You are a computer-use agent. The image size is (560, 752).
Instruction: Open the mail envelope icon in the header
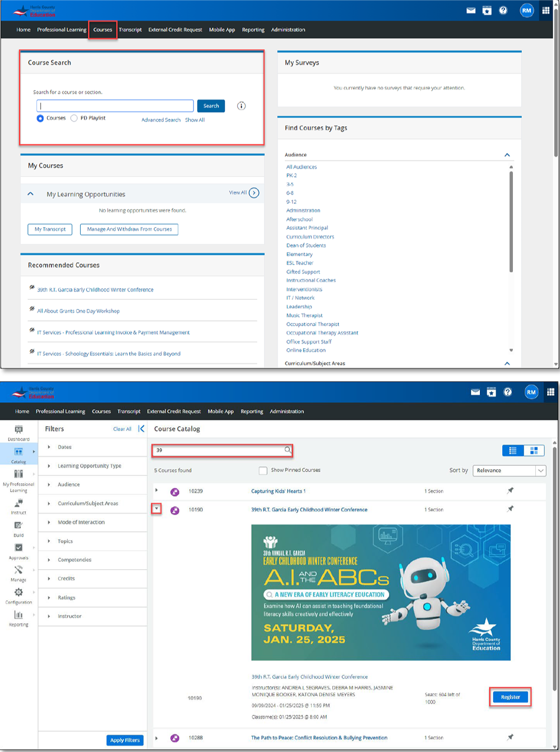[470, 10]
